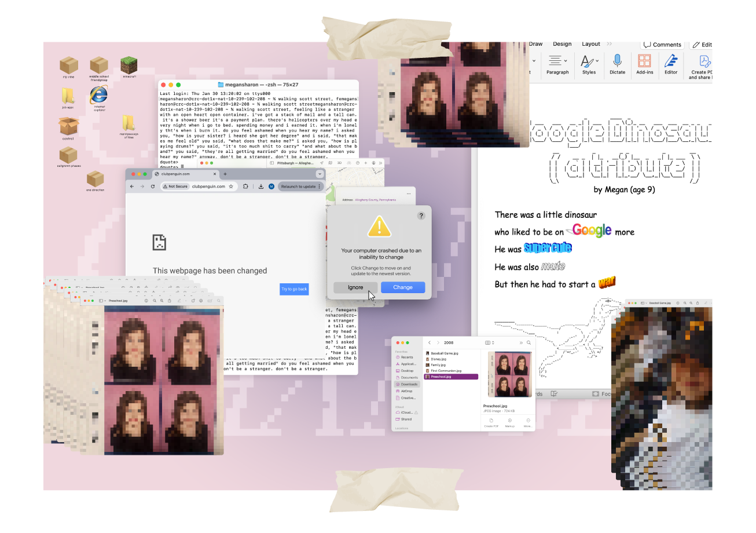
Task: Click More in Finder preview actions
Action: pyautogui.click(x=527, y=423)
